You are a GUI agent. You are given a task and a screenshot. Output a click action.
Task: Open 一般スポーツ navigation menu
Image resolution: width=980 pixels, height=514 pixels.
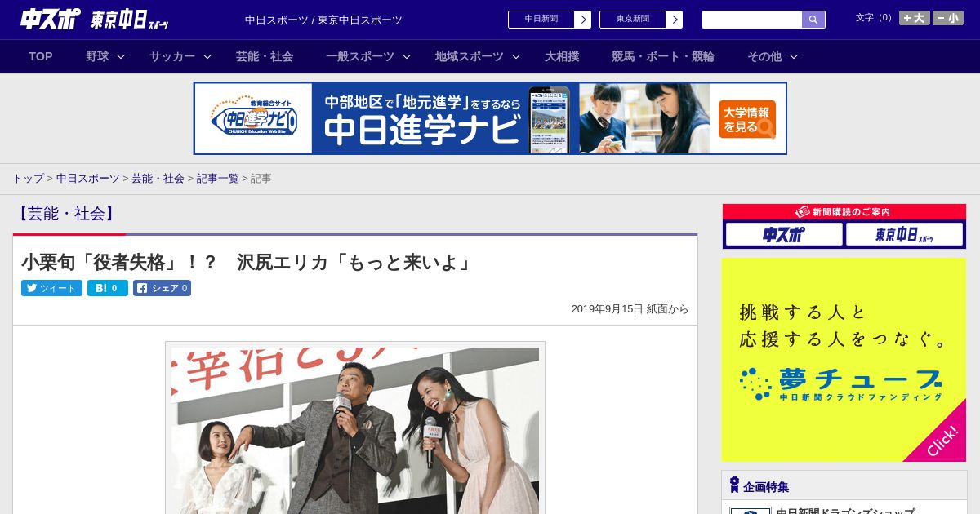pyautogui.click(x=360, y=56)
